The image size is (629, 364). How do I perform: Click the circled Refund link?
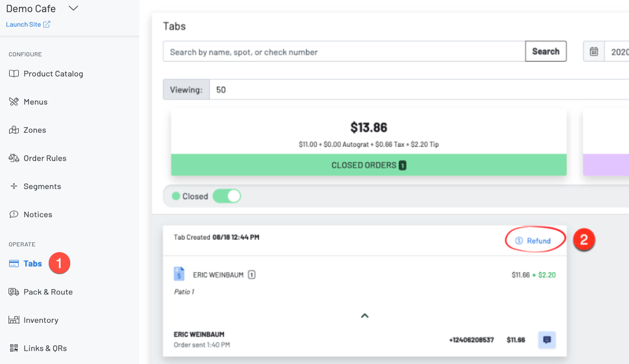535,240
